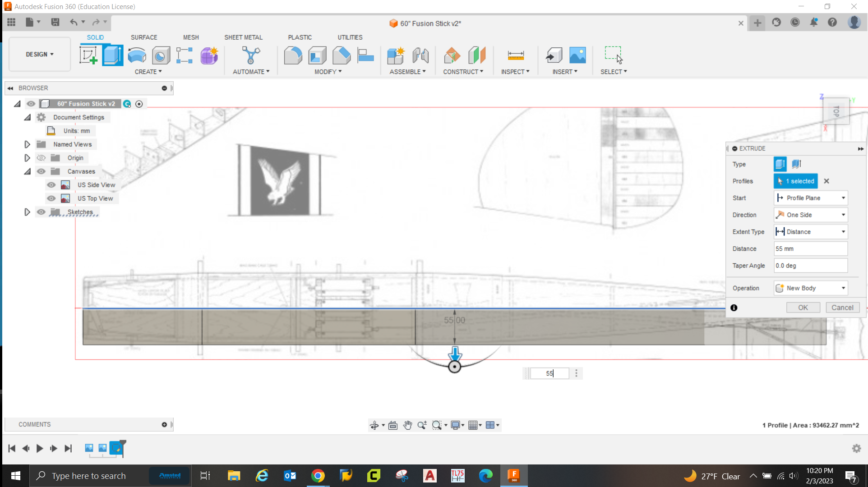Show the hidden Origin folder
This screenshot has height=487, width=868.
[41, 158]
